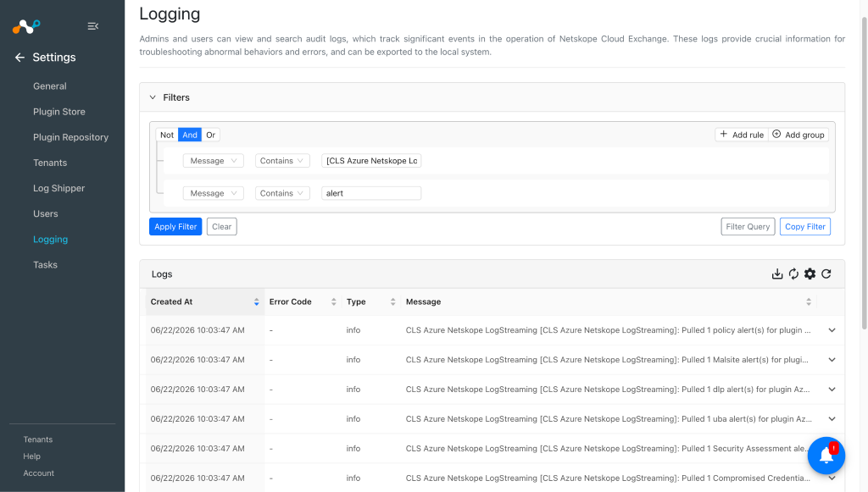This screenshot has width=868, height=492.
Task: Open second rule's Message field dropdown
Action: (213, 193)
